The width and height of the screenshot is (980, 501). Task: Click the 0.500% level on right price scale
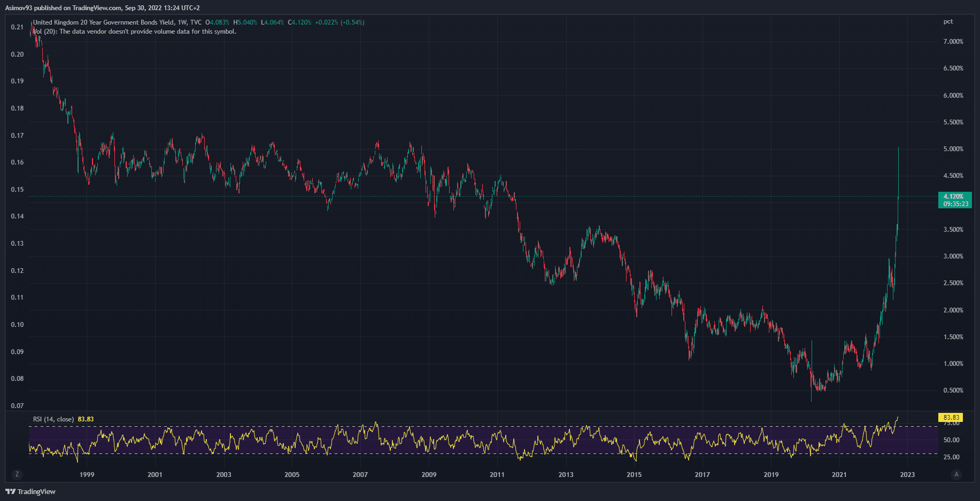coord(953,390)
